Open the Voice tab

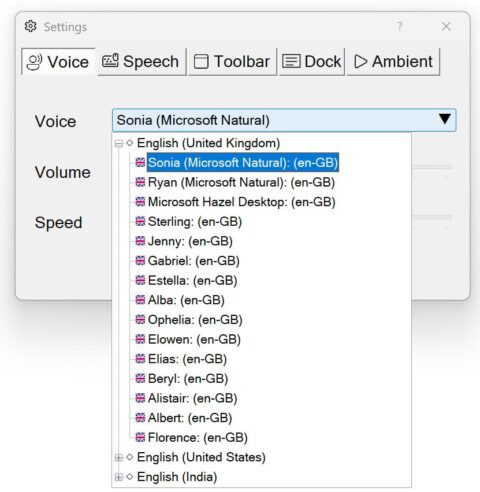tap(58, 62)
